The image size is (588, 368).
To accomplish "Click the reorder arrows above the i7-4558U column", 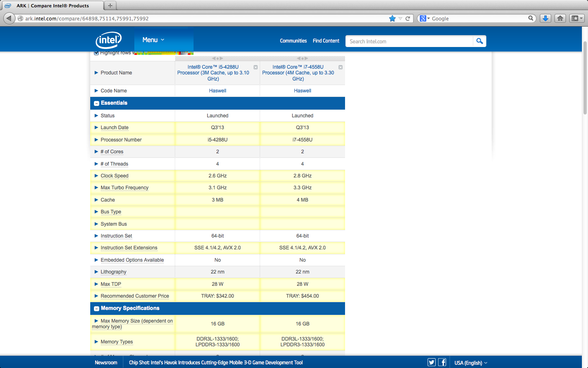I will pos(302,58).
